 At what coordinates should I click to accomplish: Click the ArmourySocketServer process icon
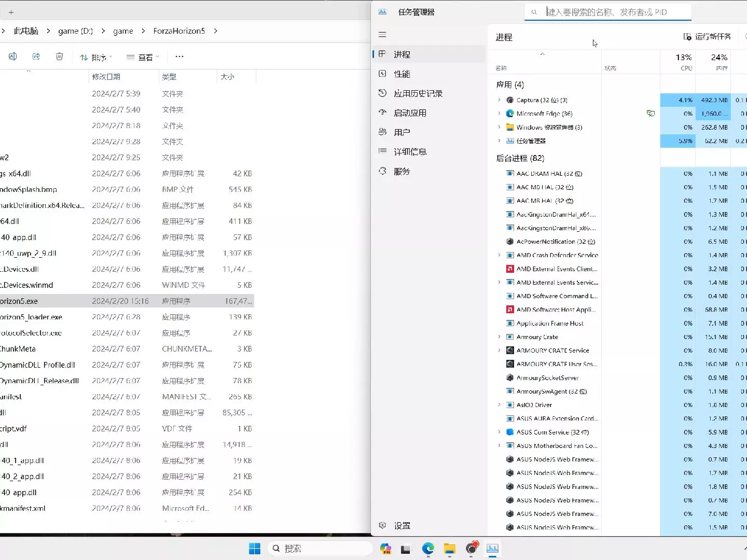coord(510,378)
